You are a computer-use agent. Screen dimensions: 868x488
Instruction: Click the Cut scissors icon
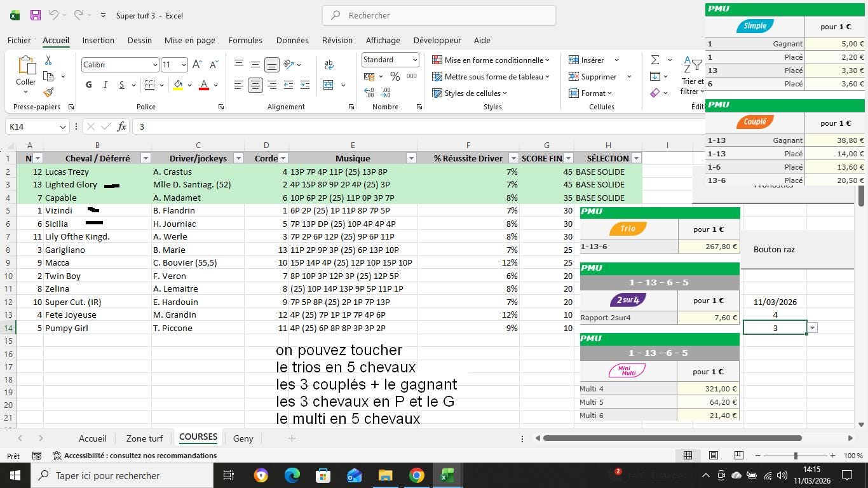(x=48, y=60)
